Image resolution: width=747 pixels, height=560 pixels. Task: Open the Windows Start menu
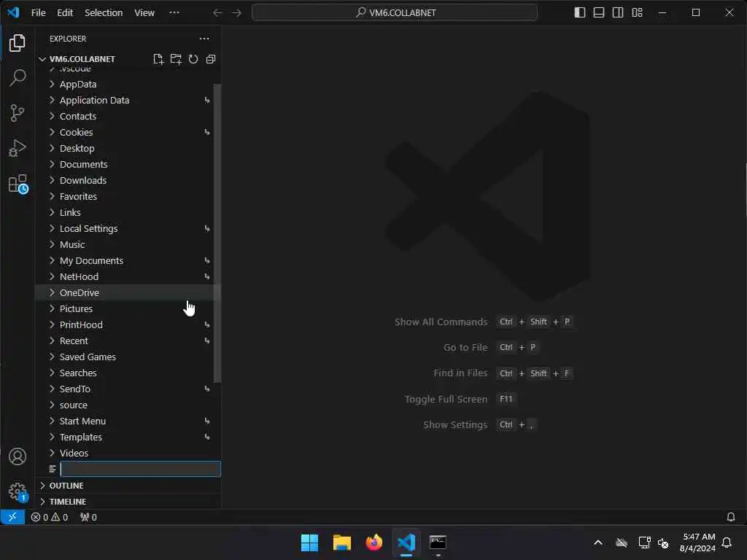309,542
